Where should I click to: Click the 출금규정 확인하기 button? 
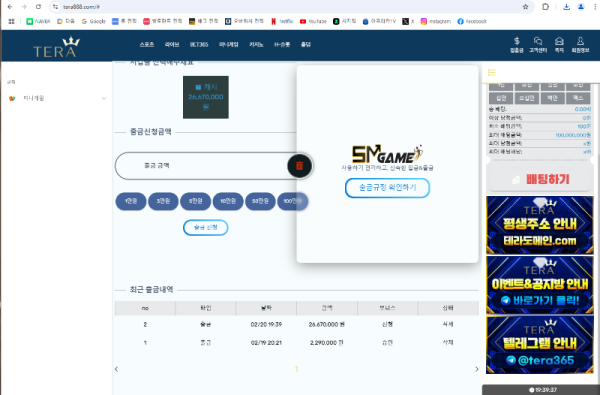(x=387, y=188)
